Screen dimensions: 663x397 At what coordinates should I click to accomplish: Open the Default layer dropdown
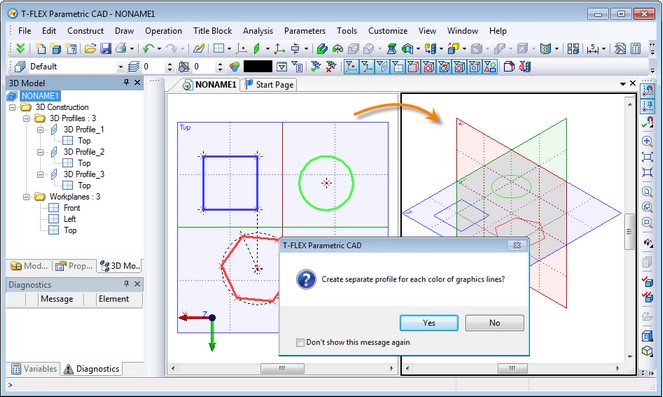(x=121, y=67)
